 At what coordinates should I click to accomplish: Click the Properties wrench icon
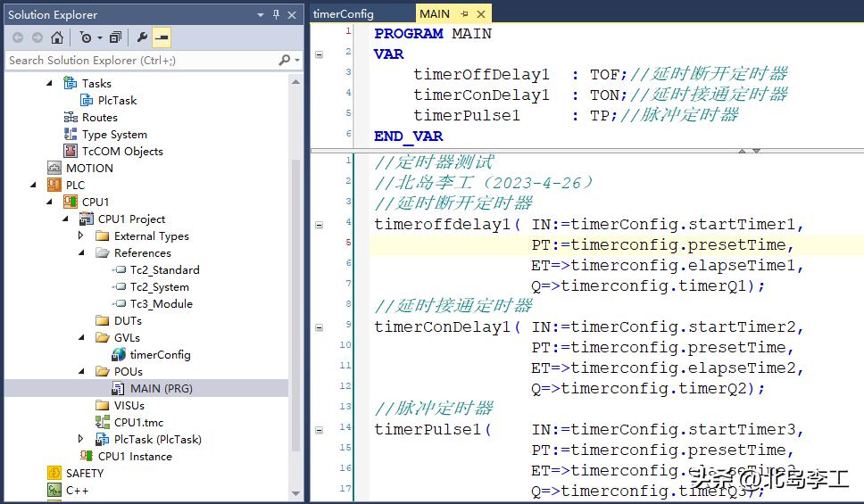(x=142, y=37)
